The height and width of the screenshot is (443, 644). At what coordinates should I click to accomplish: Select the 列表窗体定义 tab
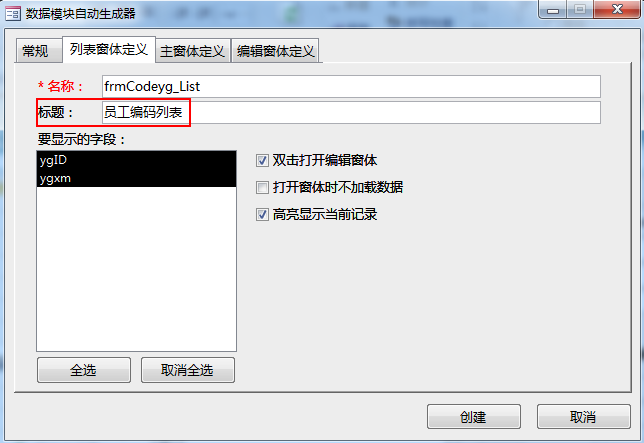click(109, 50)
